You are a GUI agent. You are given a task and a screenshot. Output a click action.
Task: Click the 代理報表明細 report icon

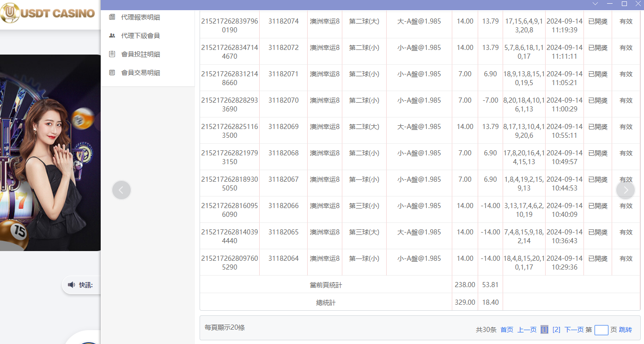coord(112,17)
